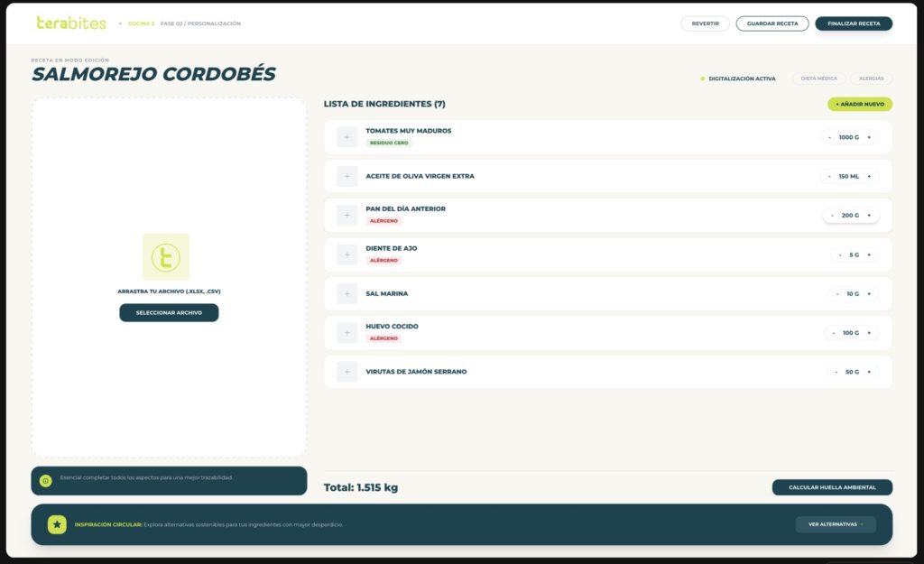The image size is (924, 564).
Task: Click the file drop zone area
Action: click(x=169, y=180)
